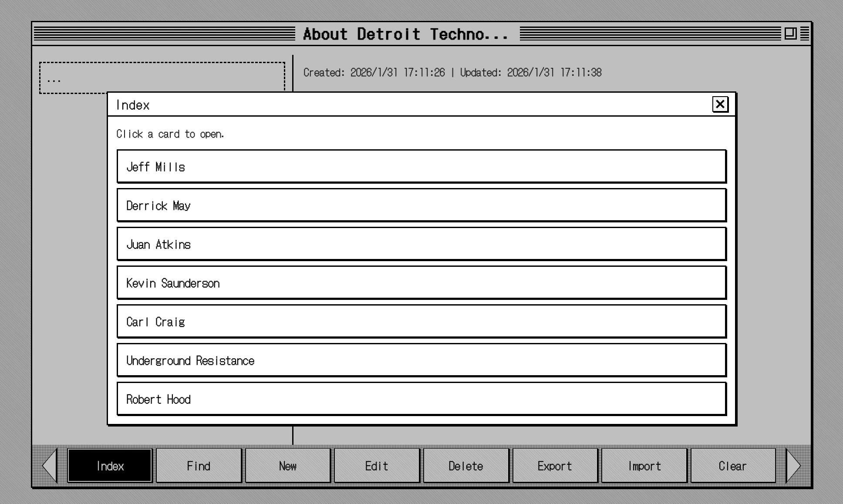The image size is (843, 504).
Task: Click the Delete toolbar button
Action: [466, 466]
